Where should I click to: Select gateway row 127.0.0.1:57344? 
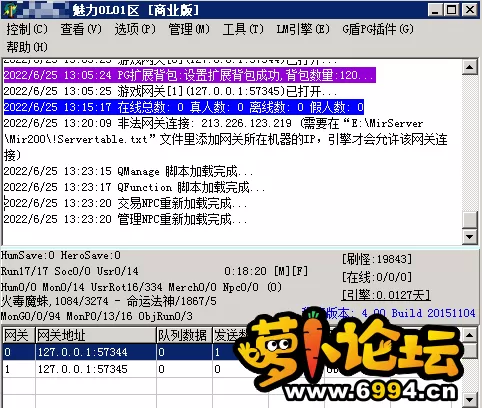[232, 352]
